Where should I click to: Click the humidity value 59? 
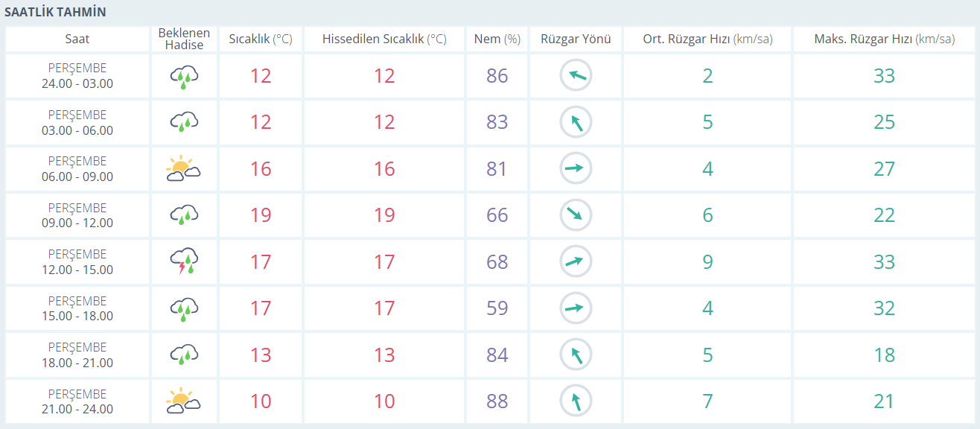pos(497,308)
